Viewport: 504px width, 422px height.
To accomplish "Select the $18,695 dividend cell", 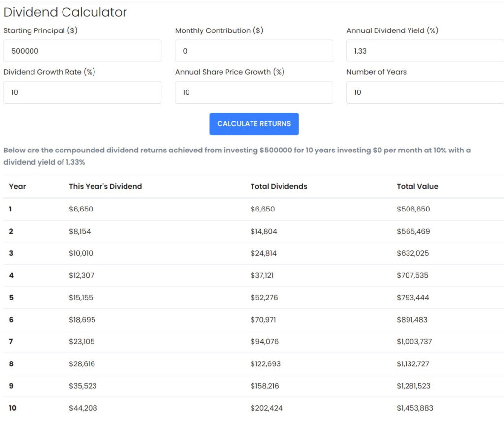I will [82, 320].
